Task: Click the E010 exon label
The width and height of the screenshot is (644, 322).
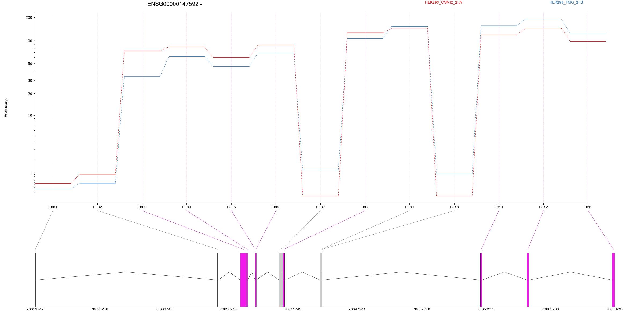Action: (454, 207)
